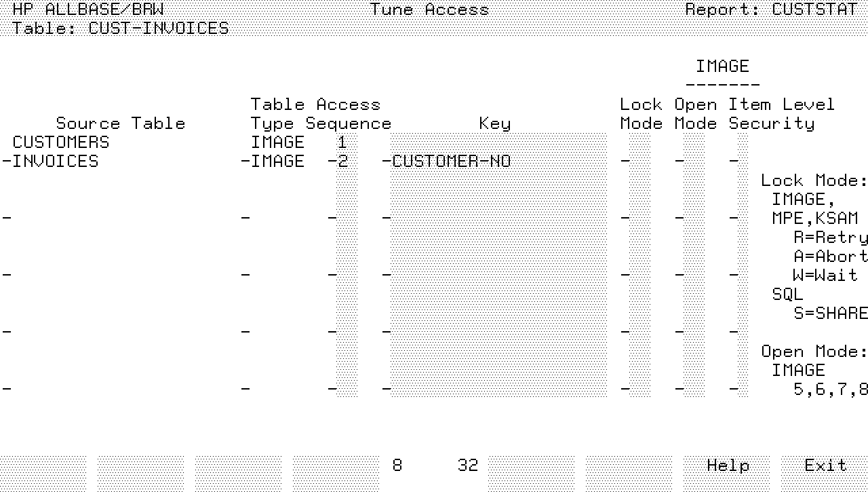
Task: Click the first blank function key
Action: tap(43, 466)
